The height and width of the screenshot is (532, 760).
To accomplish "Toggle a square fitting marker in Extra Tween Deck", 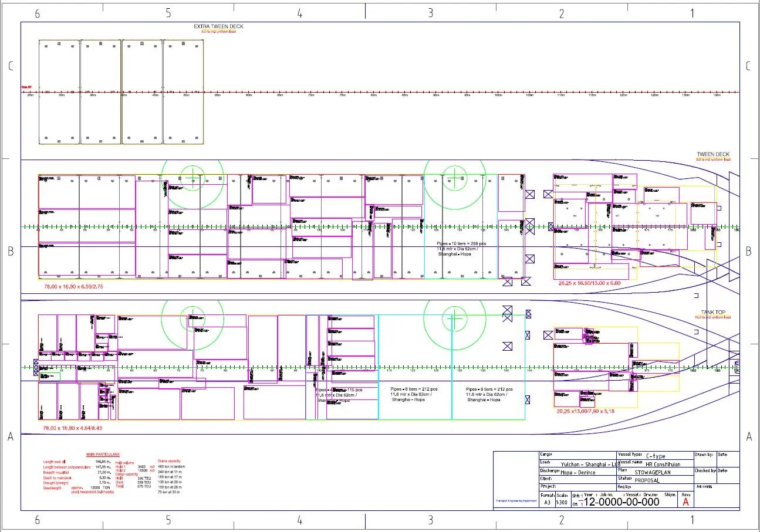I will point(59,44).
